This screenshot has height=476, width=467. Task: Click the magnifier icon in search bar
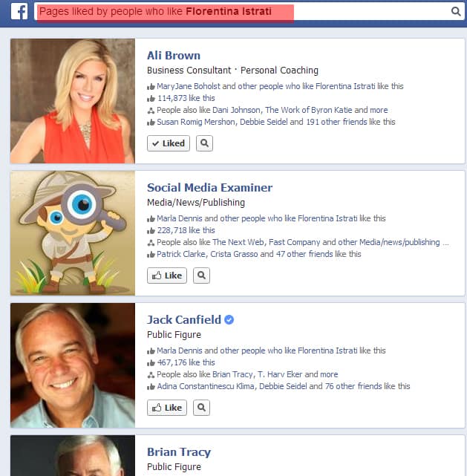point(455,11)
